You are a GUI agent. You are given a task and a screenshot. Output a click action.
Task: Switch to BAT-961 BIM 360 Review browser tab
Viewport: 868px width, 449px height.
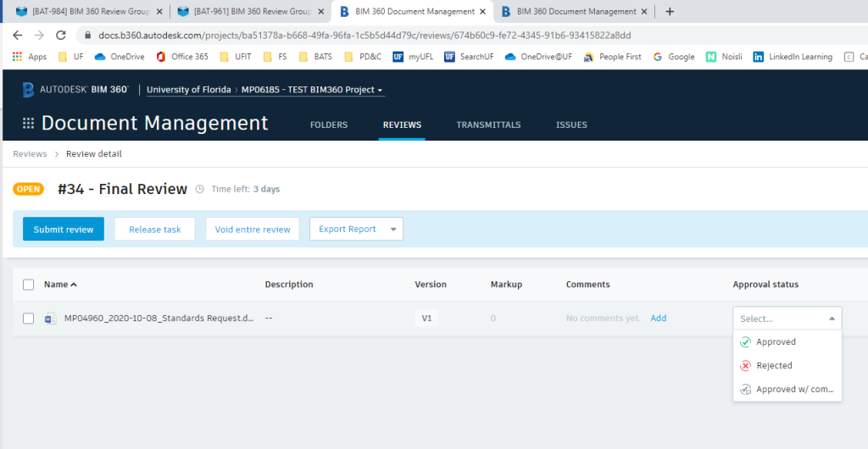click(x=250, y=12)
